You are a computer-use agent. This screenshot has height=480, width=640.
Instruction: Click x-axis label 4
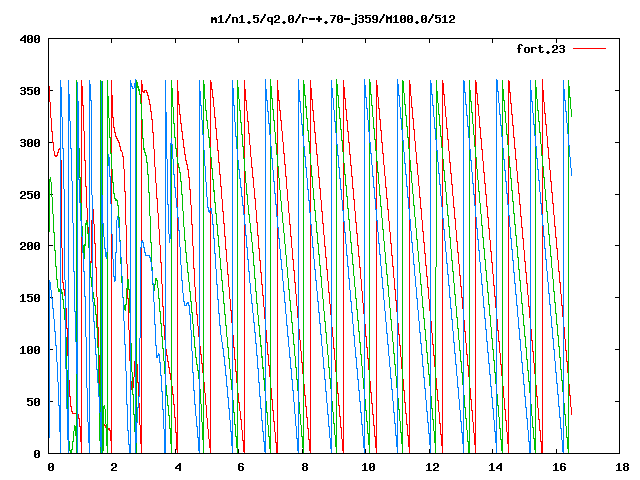click(x=178, y=467)
